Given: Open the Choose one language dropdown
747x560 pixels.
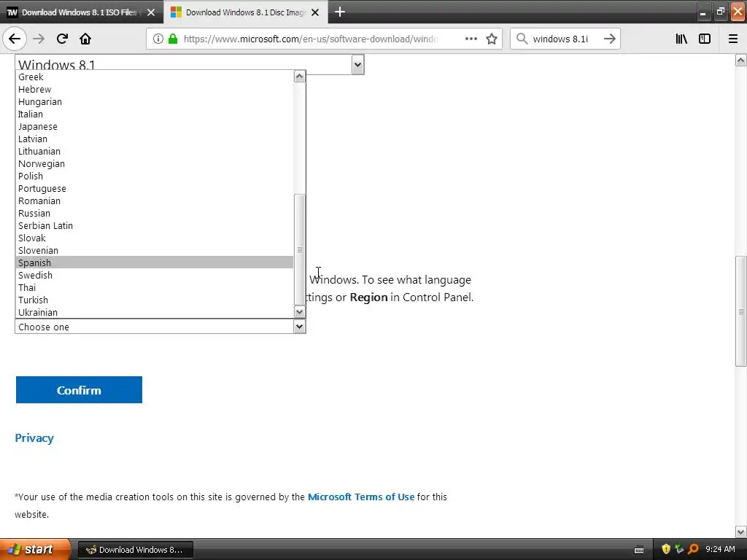Looking at the screenshot, I should click(160, 327).
